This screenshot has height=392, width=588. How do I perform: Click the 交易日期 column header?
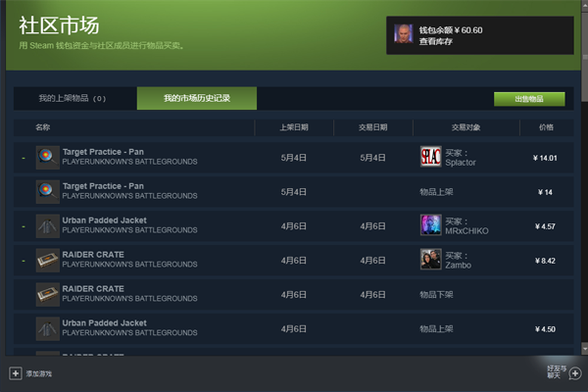(x=372, y=127)
